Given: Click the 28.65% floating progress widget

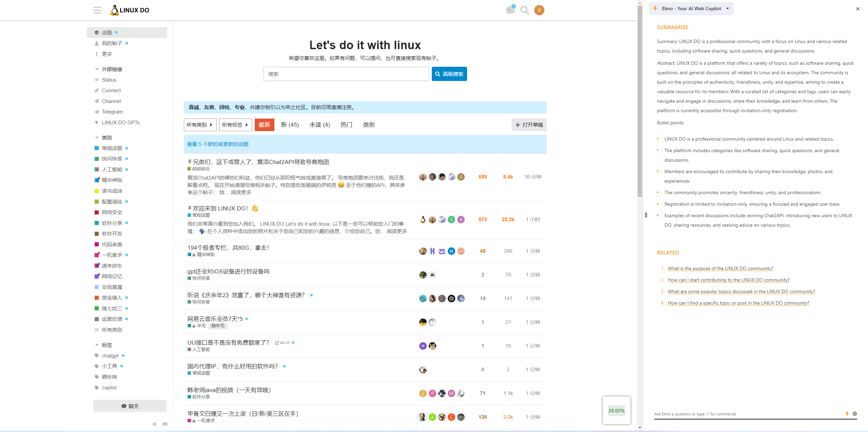Looking at the screenshot, I should click(x=616, y=411).
